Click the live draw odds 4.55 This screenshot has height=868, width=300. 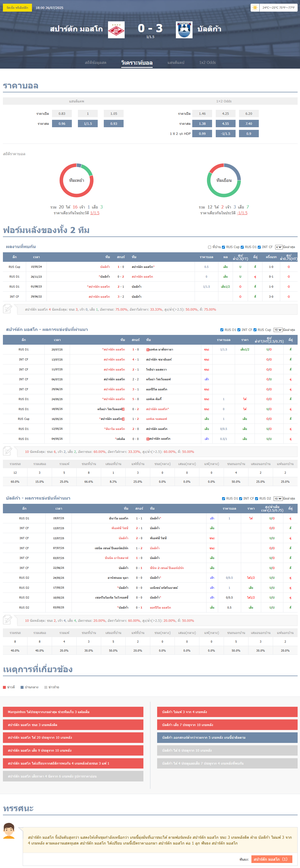pyautogui.click(x=226, y=124)
